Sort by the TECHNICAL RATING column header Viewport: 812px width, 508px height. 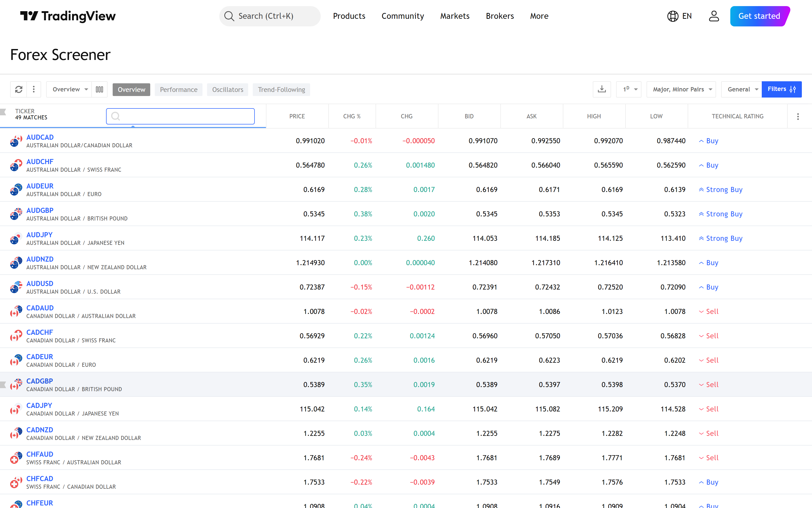coord(737,116)
